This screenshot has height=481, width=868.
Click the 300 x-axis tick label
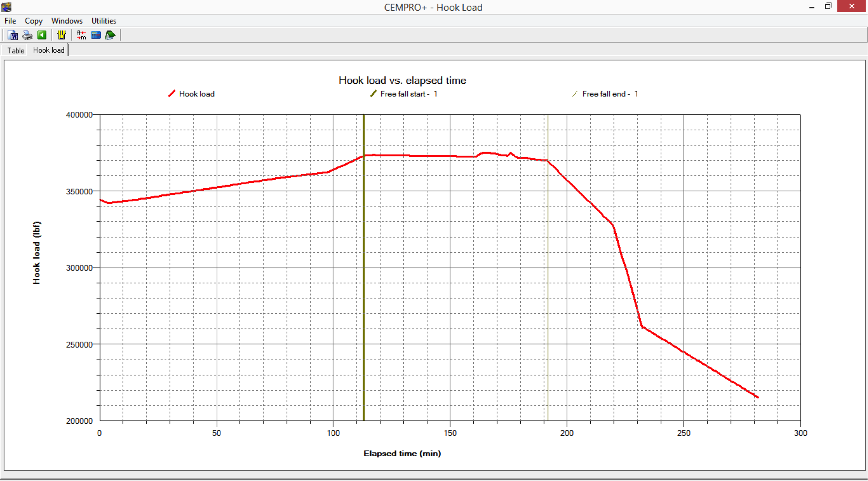pos(801,433)
